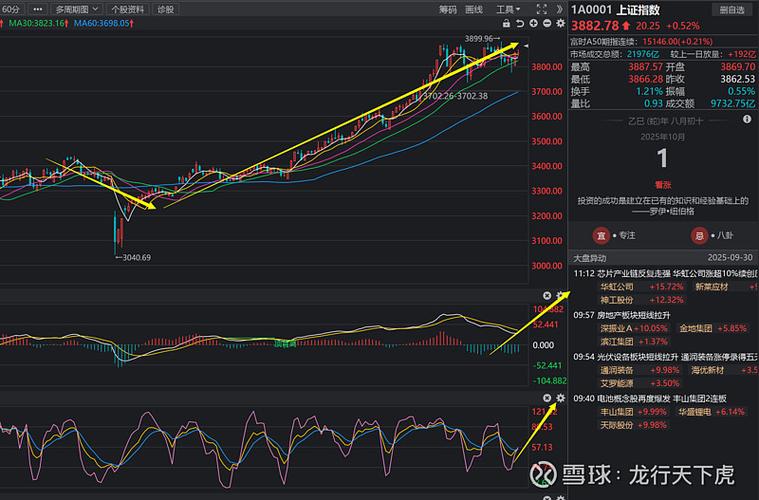Open MACD indicator panel settings gear
759x500 pixels.
click(x=560, y=296)
